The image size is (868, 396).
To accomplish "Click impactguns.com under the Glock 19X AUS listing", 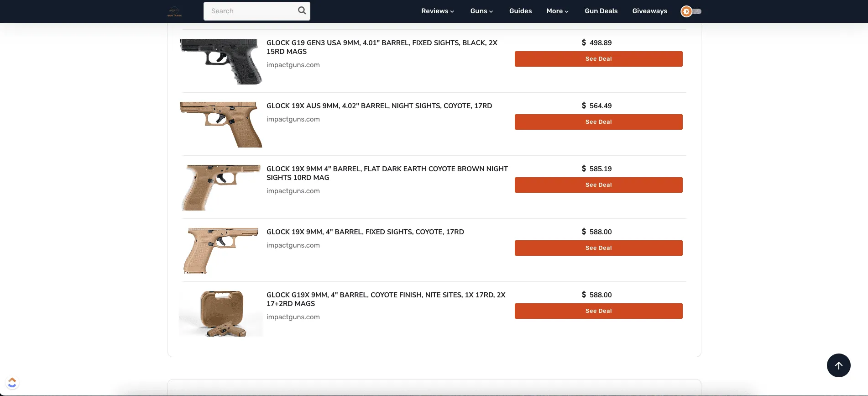I will 293,119.
